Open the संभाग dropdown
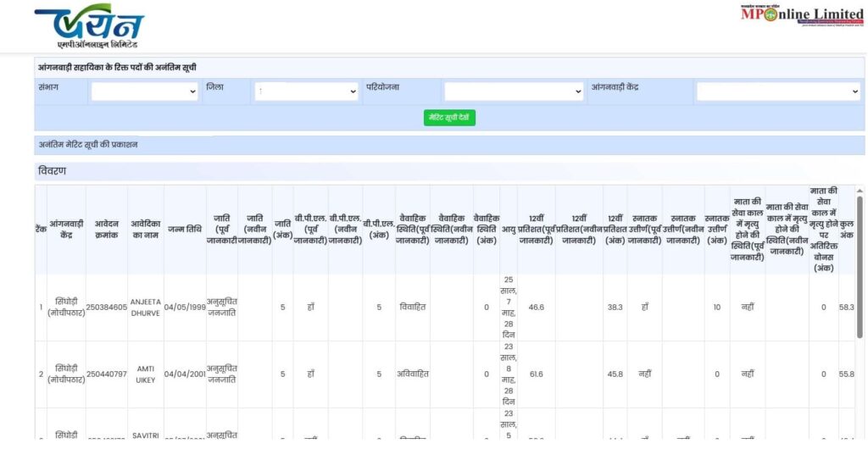This screenshot has width=868, height=449. click(x=145, y=91)
